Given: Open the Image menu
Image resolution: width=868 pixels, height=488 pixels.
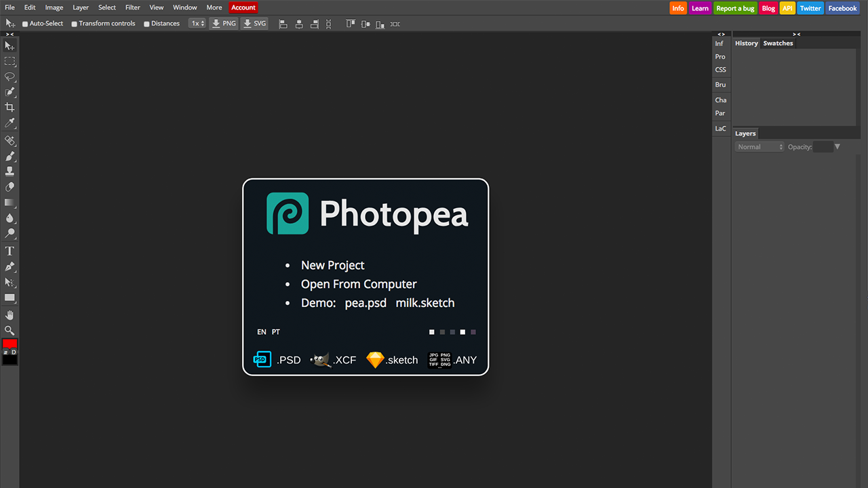Looking at the screenshot, I should click(x=54, y=7).
